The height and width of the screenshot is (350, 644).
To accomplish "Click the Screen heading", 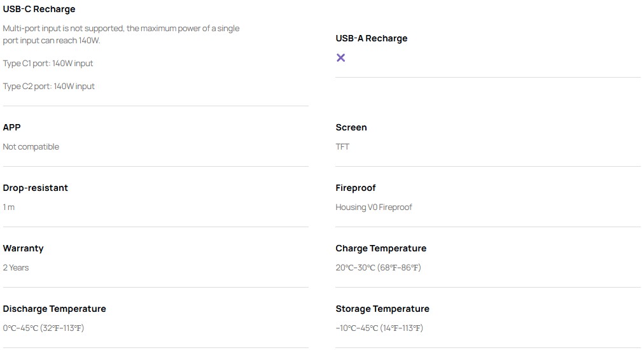I will pyautogui.click(x=351, y=127).
